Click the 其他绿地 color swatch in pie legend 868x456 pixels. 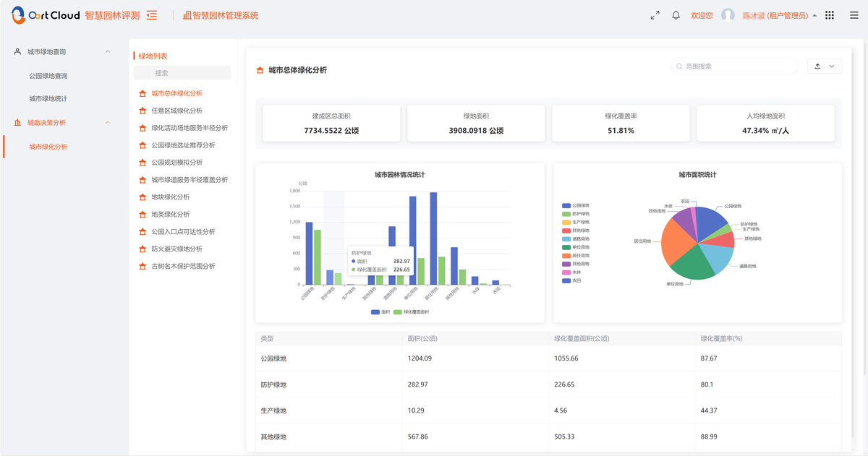coord(566,231)
